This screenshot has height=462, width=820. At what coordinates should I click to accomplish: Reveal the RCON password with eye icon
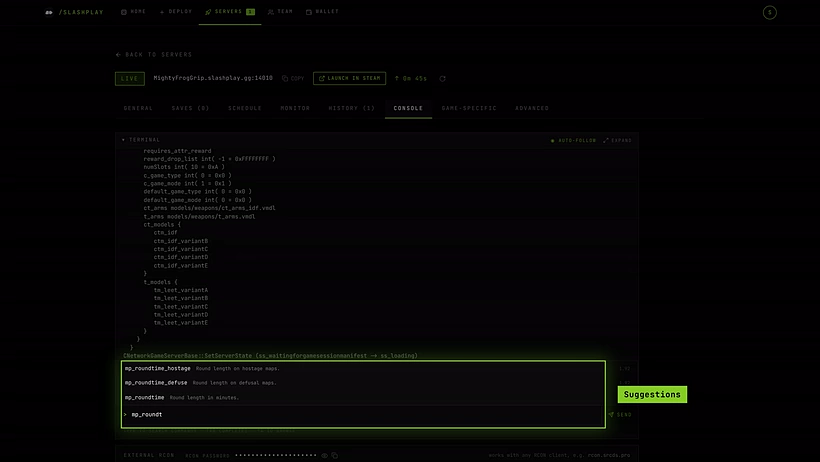[325, 456]
